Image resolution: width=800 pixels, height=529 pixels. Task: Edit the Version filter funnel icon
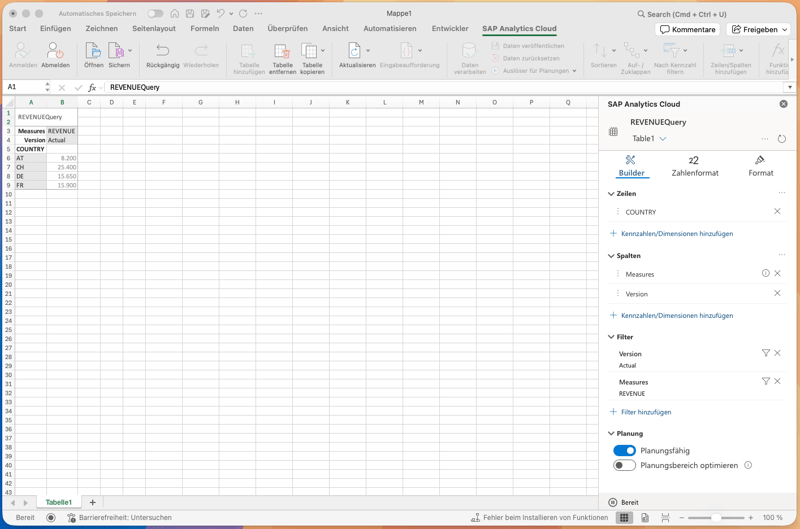click(765, 353)
